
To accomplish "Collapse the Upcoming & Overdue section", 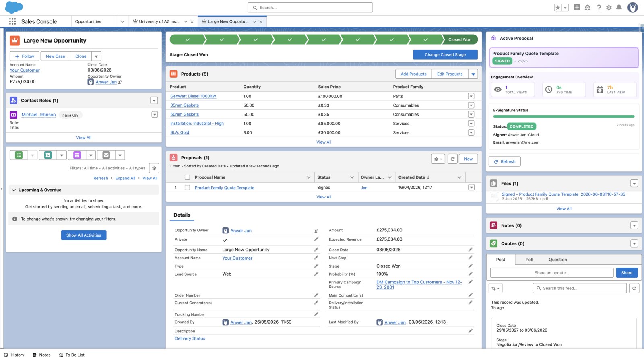I will click(x=14, y=190).
